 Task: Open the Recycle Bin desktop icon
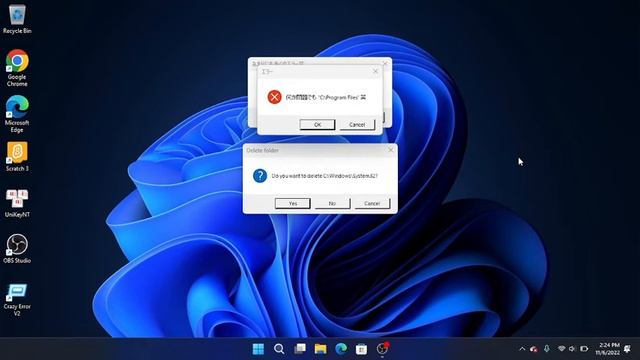[x=17, y=19]
